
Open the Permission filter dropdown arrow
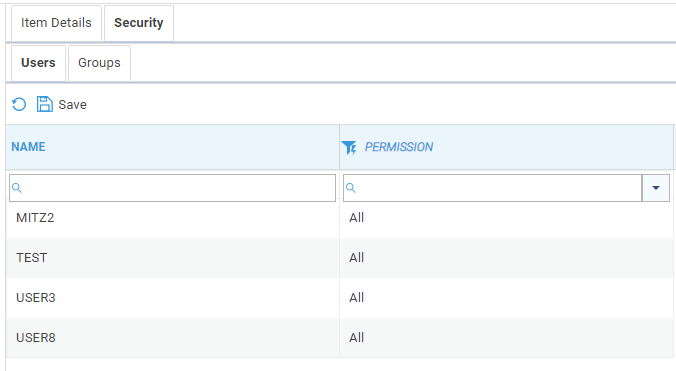[656, 188]
